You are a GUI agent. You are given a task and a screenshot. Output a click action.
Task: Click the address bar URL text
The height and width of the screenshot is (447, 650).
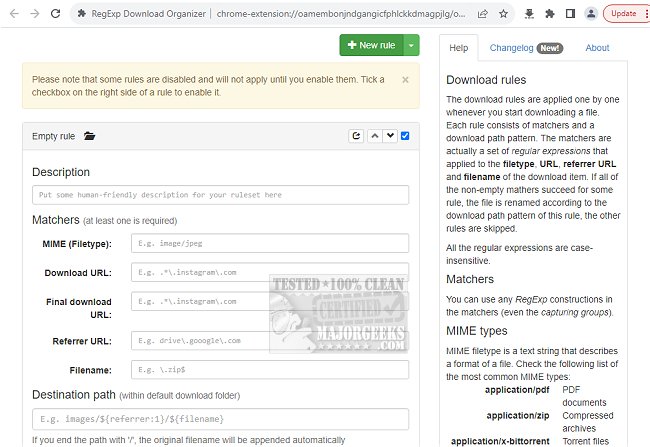point(341,14)
